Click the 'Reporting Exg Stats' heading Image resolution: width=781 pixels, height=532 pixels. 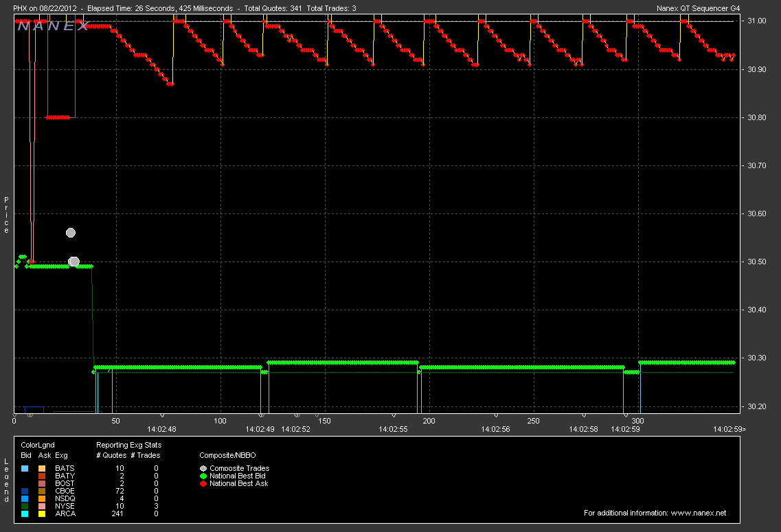129,445
